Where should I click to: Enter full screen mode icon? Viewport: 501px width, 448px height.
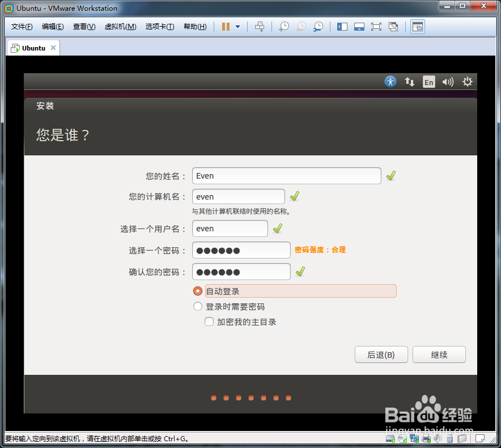pos(376,27)
